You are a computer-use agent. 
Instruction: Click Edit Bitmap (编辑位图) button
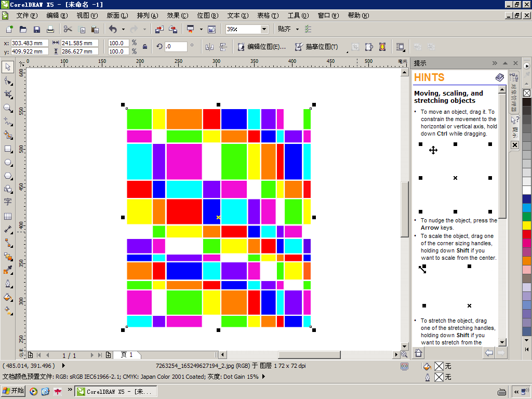click(x=262, y=47)
